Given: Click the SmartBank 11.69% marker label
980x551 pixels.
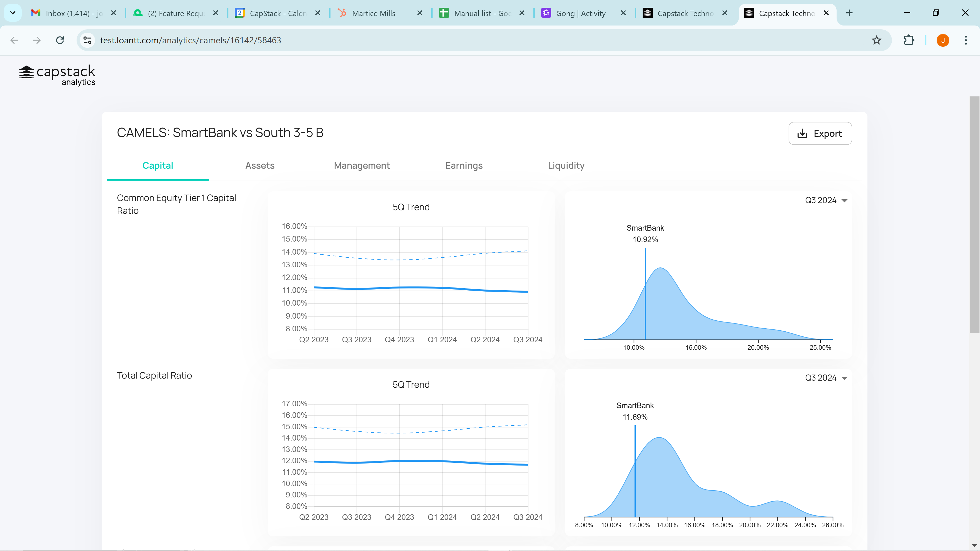Looking at the screenshot, I should (x=635, y=411).
